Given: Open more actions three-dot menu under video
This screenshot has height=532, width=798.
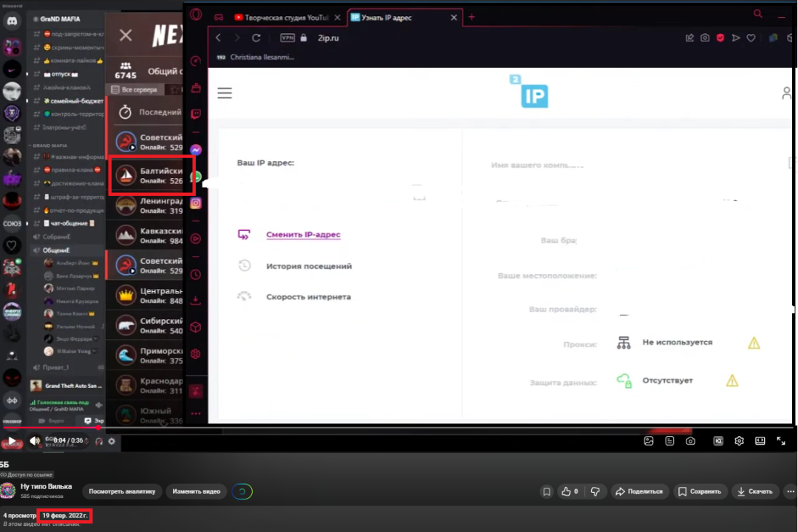Looking at the screenshot, I should (x=791, y=491).
